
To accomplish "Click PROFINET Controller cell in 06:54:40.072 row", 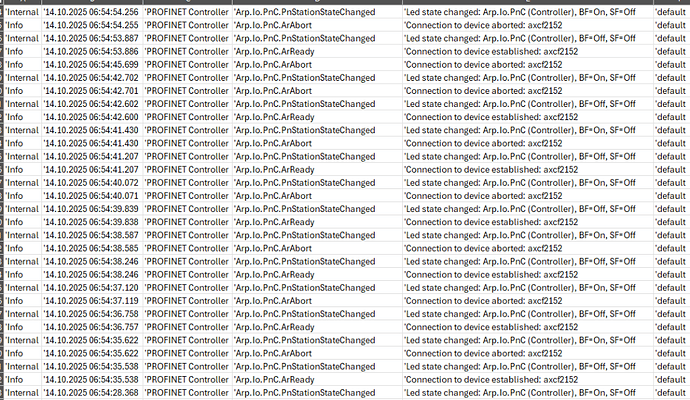I will (187, 183).
